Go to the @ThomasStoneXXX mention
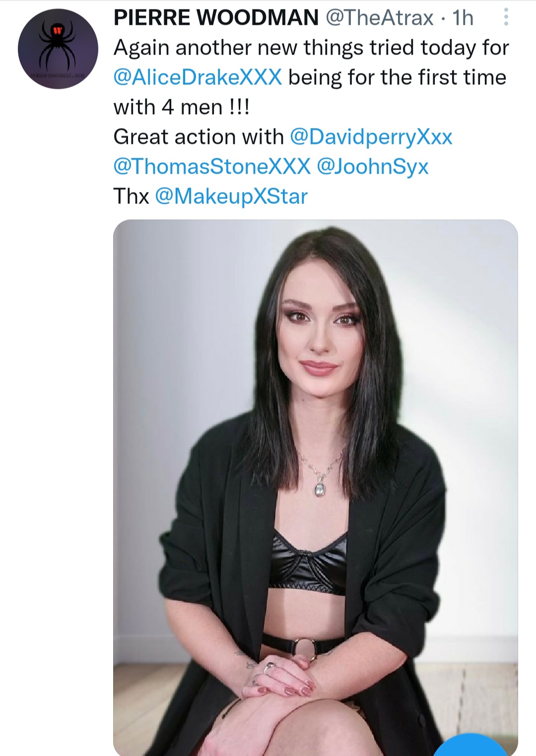Screen dimensions: 536x756 pos(212,167)
